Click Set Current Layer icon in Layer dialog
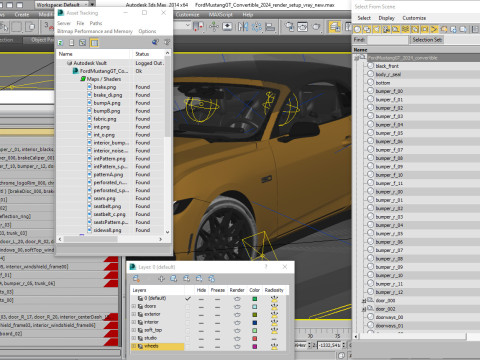The height and width of the screenshot is (360, 480). tap(186, 278)
